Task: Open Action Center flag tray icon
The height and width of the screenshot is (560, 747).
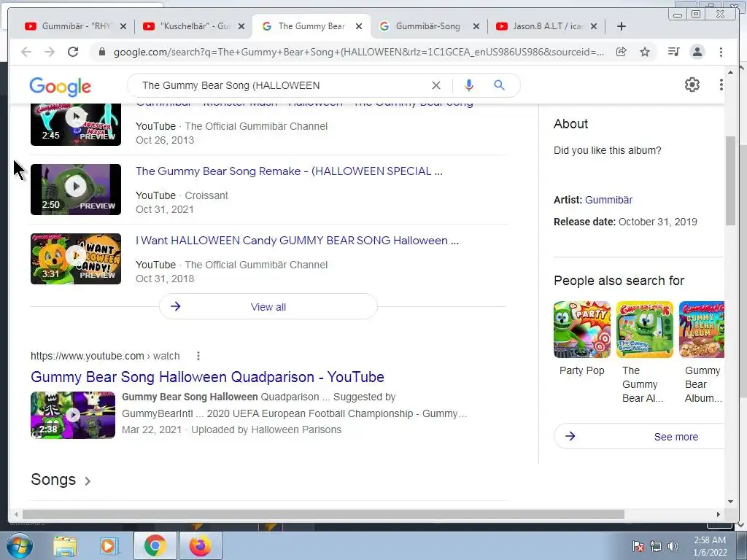Action: point(638,546)
